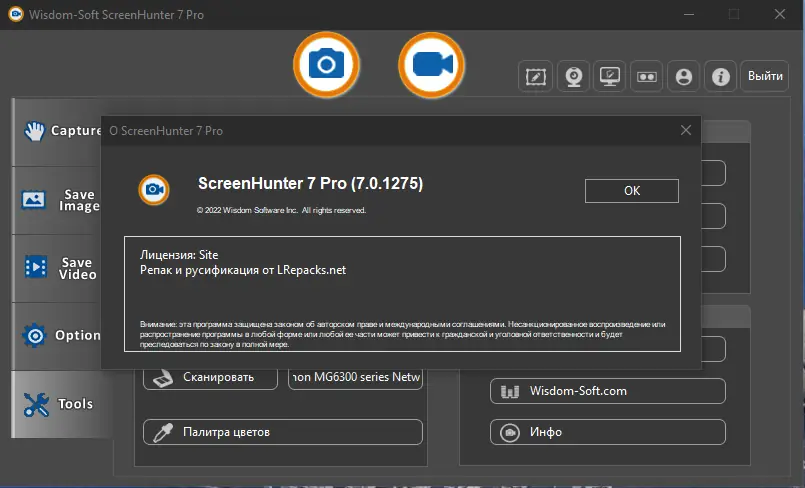Click the Инфо button

tap(608, 432)
